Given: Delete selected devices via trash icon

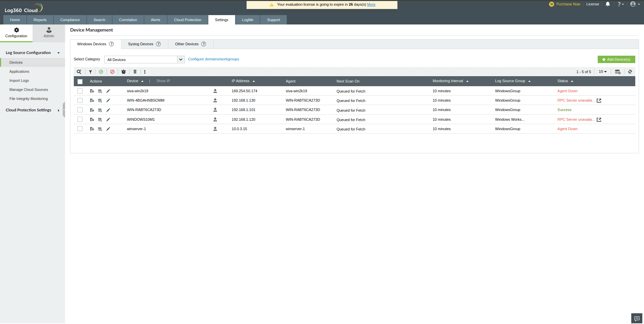Looking at the screenshot, I should [135, 72].
